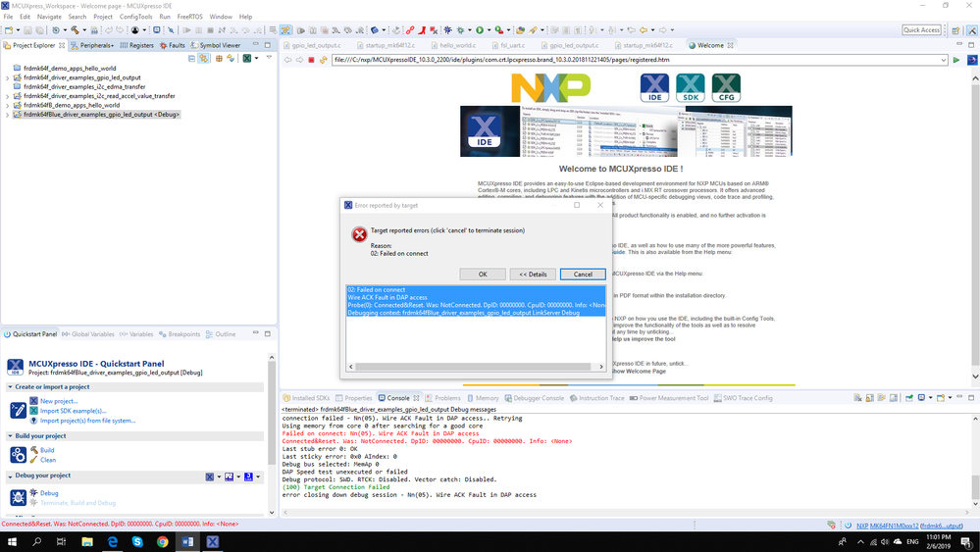The width and height of the screenshot is (980, 552).
Task: Expand the frdmk64fBlue_driver_examples_gpio_led_output project
Action: click(x=8, y=115)
